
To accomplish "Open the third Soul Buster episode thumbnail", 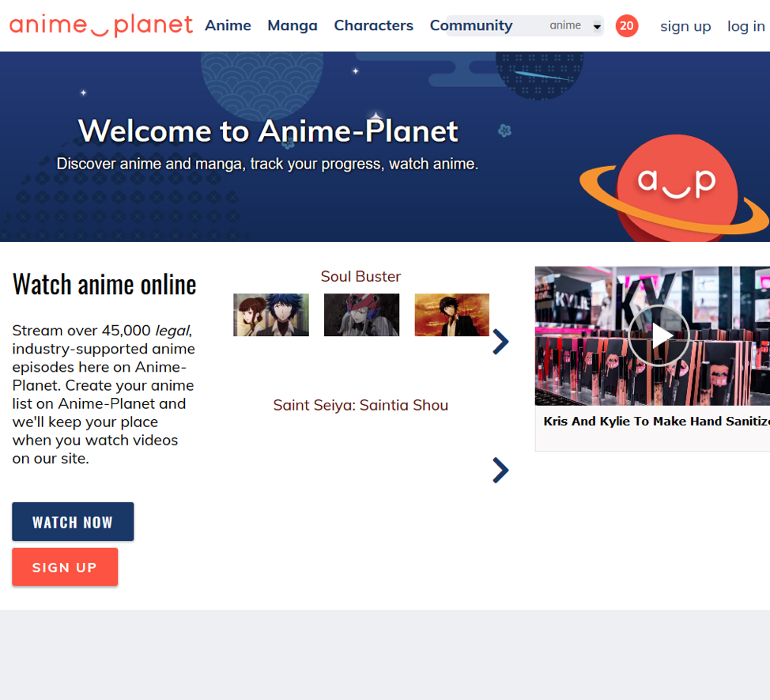I will [x=451, y=315].
